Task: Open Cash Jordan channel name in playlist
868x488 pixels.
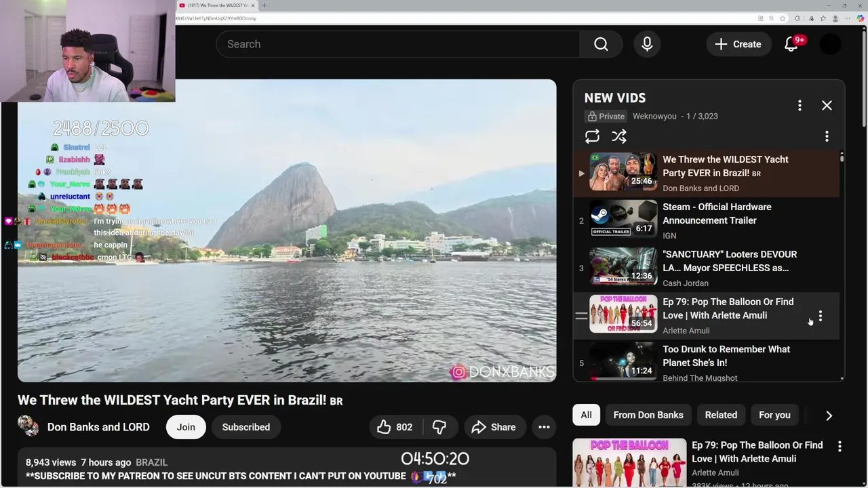Action: click(x=686, y=283)
